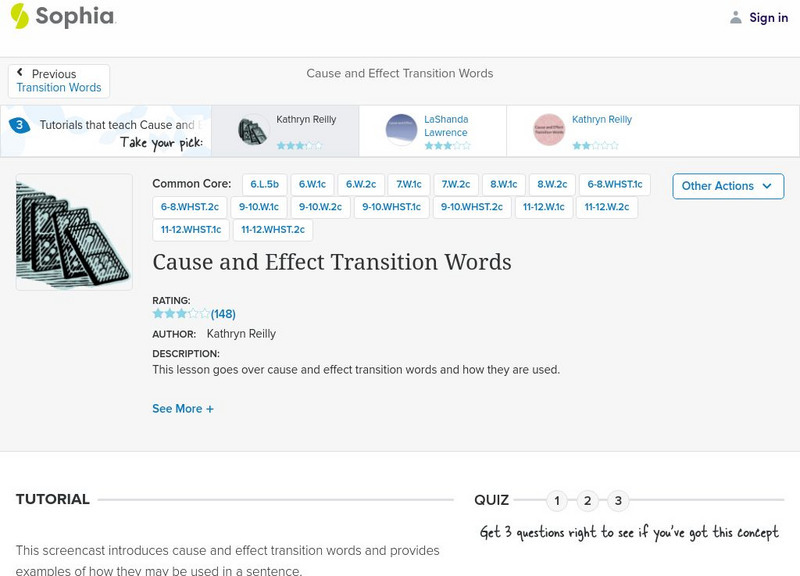Select LaShanda Lawrence's tutorial avatar
This screenshot has height=576, width=800.
(x=401, y=130)
